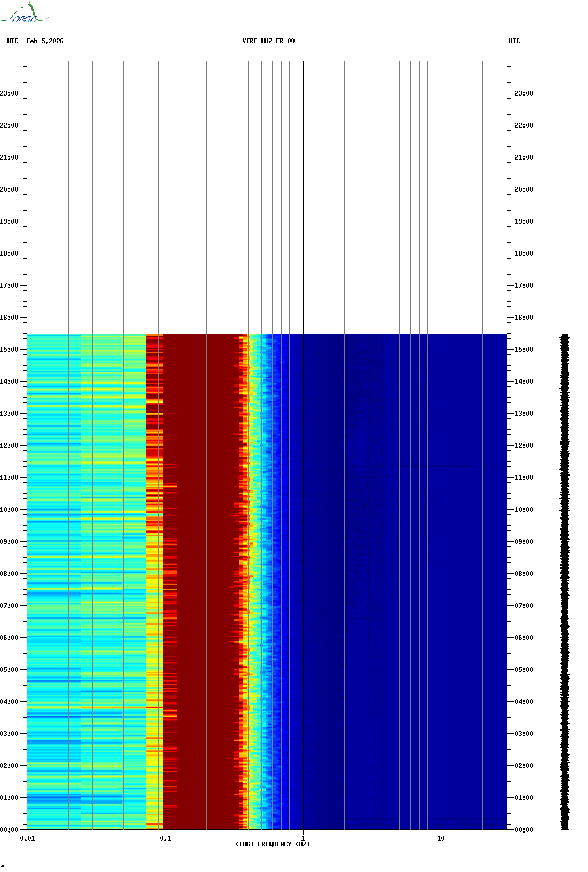The width and height of the screenshot is (588, 872).
Task: Click 21:00 on the left time axis
Action: click(9, 157)
